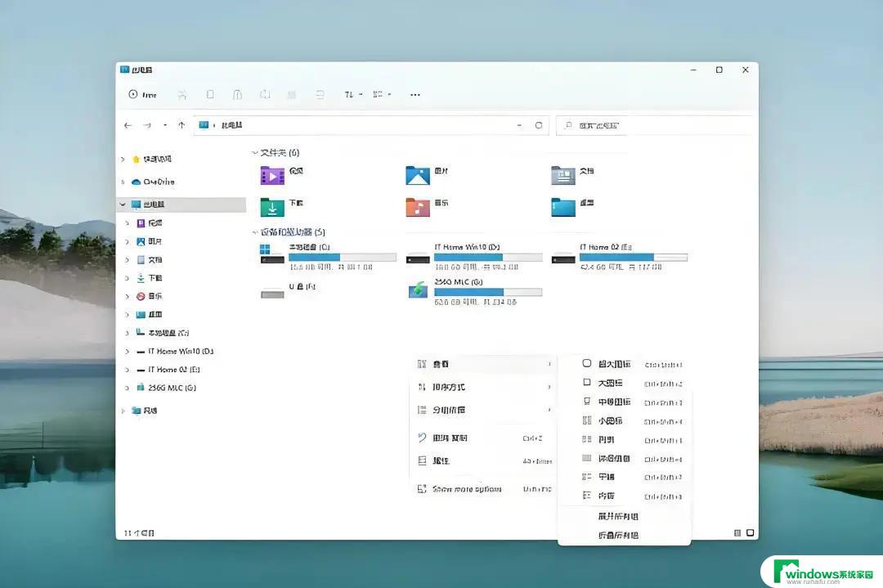This screenshot has width=883, height=588.
Task: Select the green Downloads folder icon
Action: [x=272, y=207]
